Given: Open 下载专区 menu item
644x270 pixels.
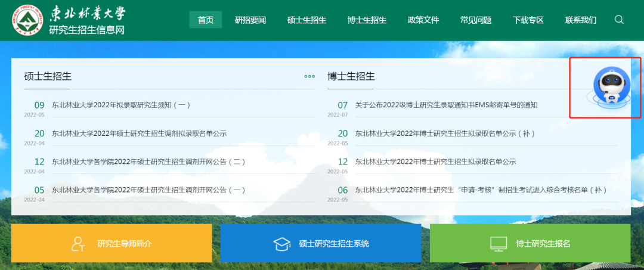Looking at the screenshot, I should pos(528,20).
